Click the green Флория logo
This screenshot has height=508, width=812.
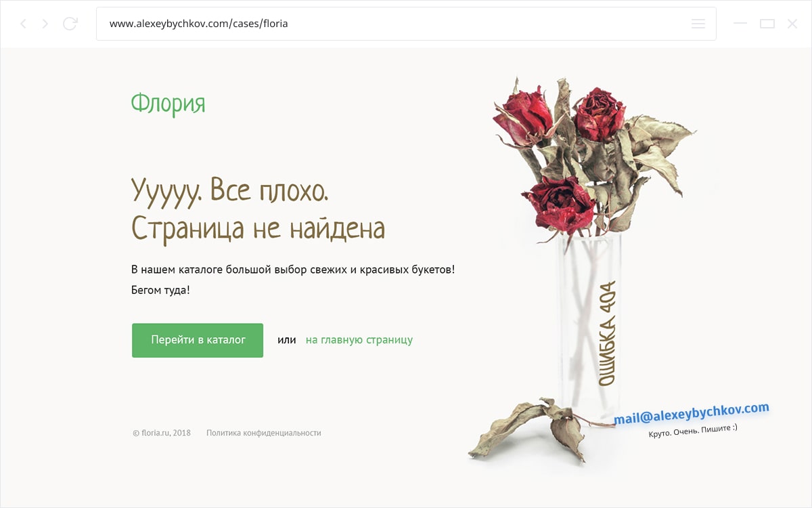coord(168,104)
